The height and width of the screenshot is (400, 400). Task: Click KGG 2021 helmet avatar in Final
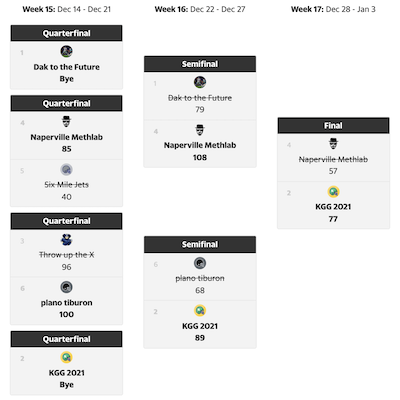click(x=333, y=192)
